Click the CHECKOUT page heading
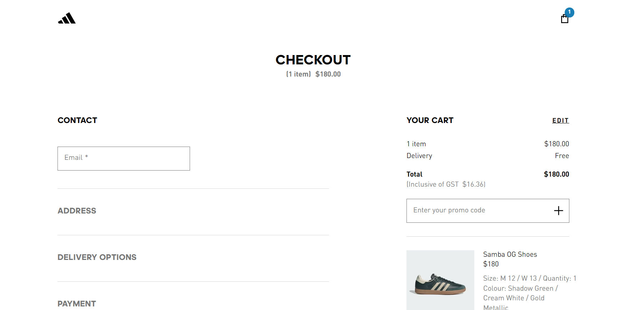 pyautogui.click(x=313, y=60)
